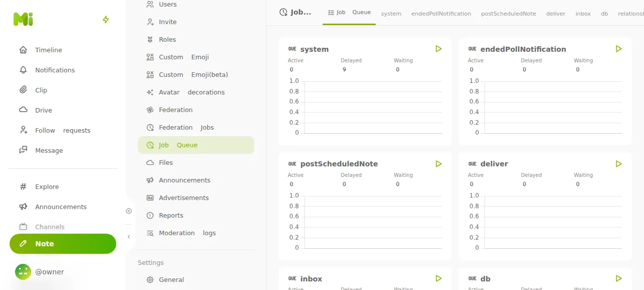Click play icon on endedPollNotification card
644x290 pixels.
(619, 49)
